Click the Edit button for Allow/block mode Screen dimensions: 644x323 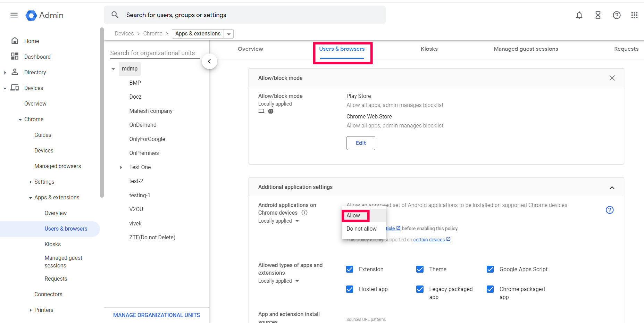(361, 143)
